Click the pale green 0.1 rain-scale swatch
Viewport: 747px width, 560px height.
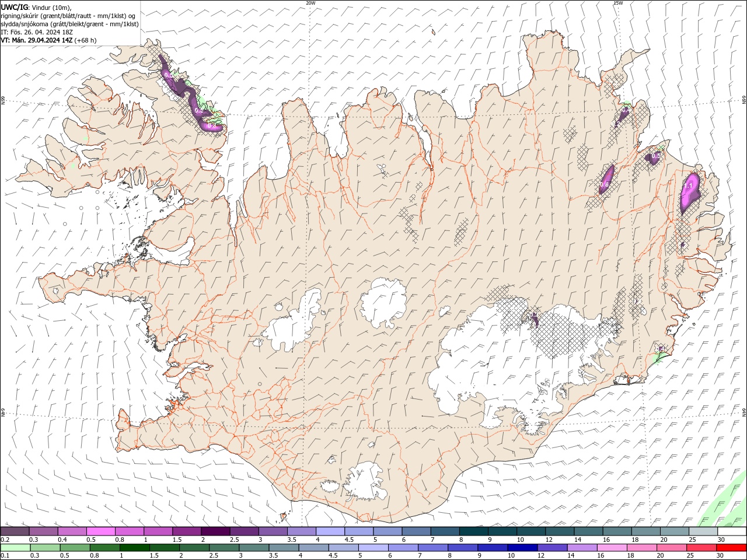pos(16,548)
